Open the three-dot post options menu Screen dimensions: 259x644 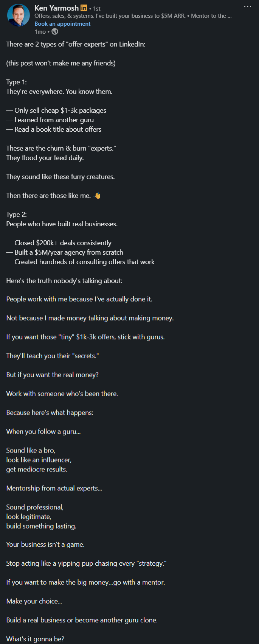point(248,6)
